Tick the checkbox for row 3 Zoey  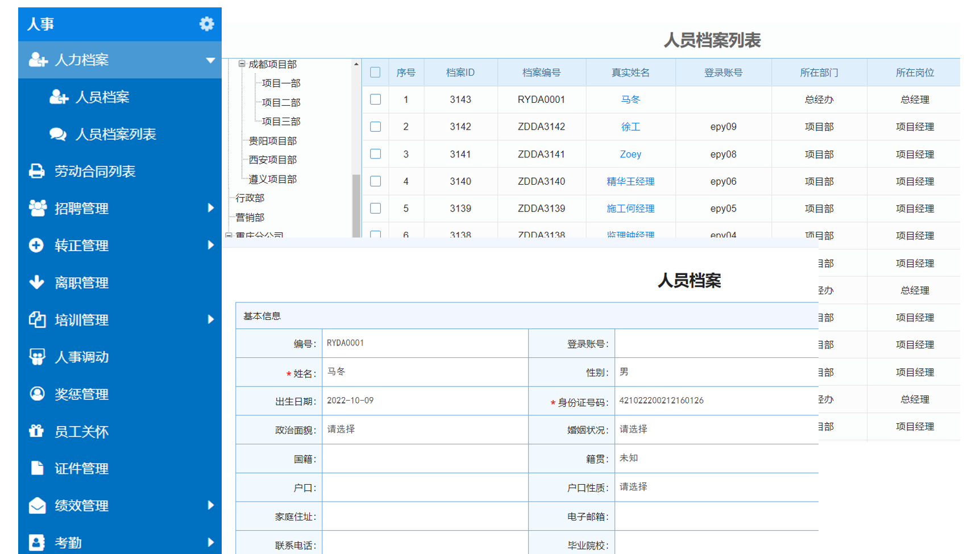(375, 154)
